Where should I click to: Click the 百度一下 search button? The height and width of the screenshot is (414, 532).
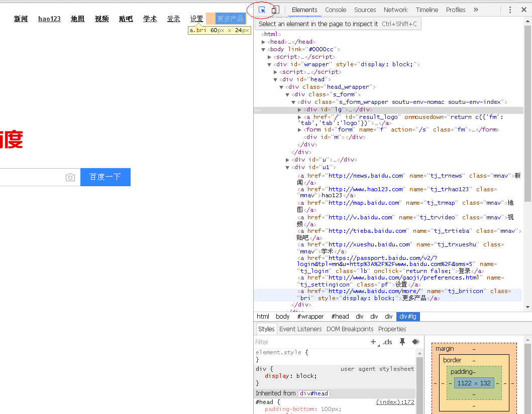coord(105,177)
